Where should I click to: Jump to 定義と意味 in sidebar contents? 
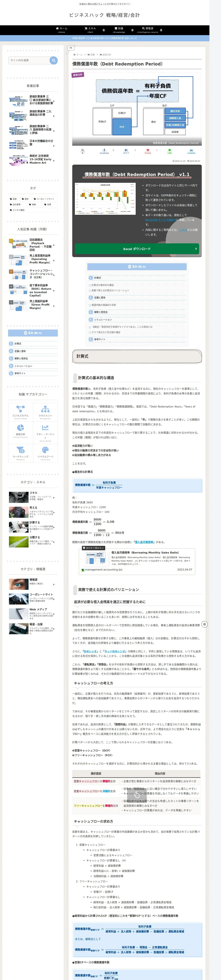click(x=33, y=351)
